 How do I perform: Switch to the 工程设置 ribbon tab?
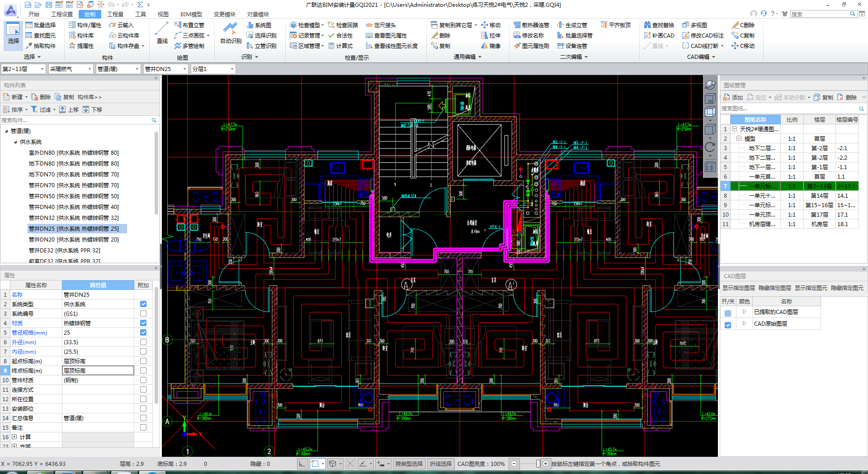tap(62, 14)
